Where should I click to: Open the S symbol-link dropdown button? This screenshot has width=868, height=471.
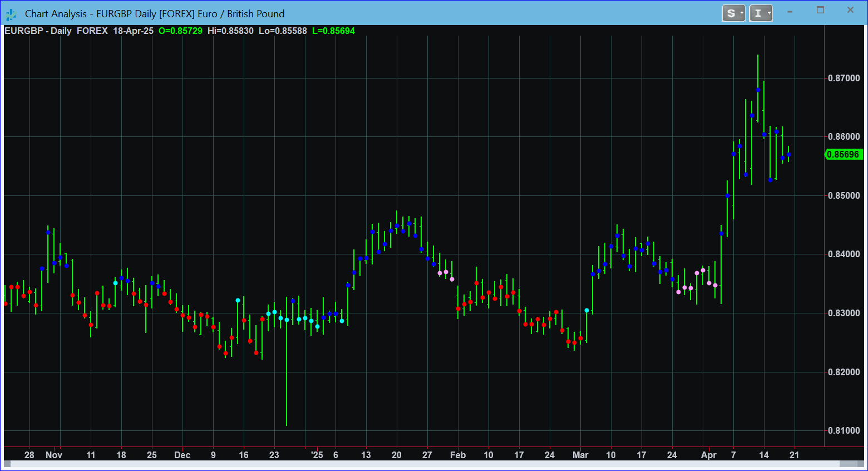[733, 13]
